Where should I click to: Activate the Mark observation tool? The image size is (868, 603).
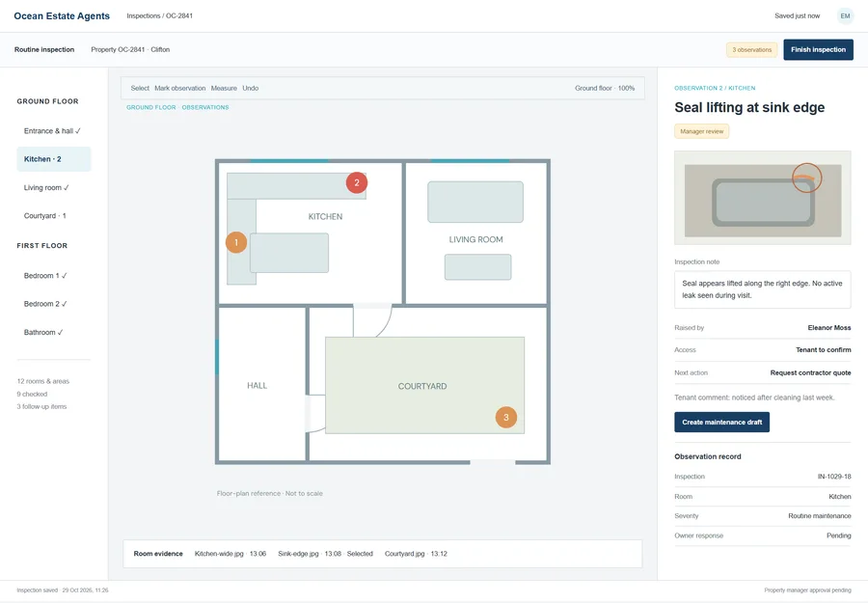click(x=180, y=88)
